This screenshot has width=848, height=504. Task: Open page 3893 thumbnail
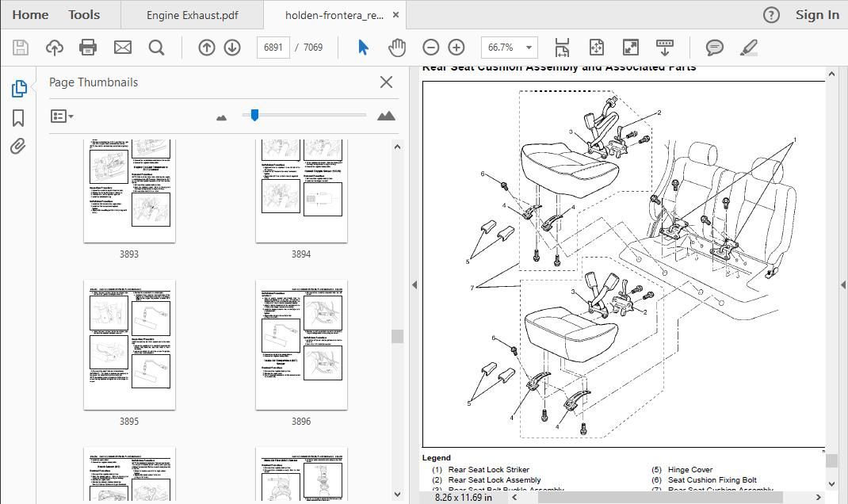coord(129,191)
